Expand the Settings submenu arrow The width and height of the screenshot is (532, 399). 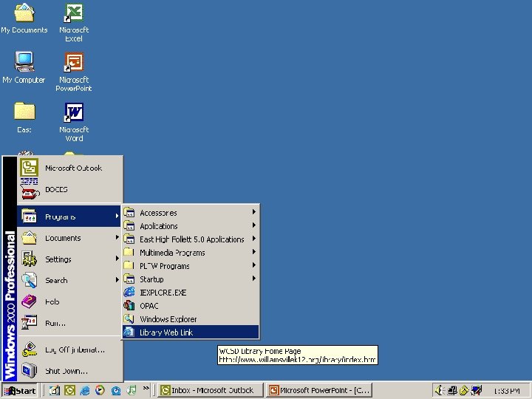tap(117, 259)
